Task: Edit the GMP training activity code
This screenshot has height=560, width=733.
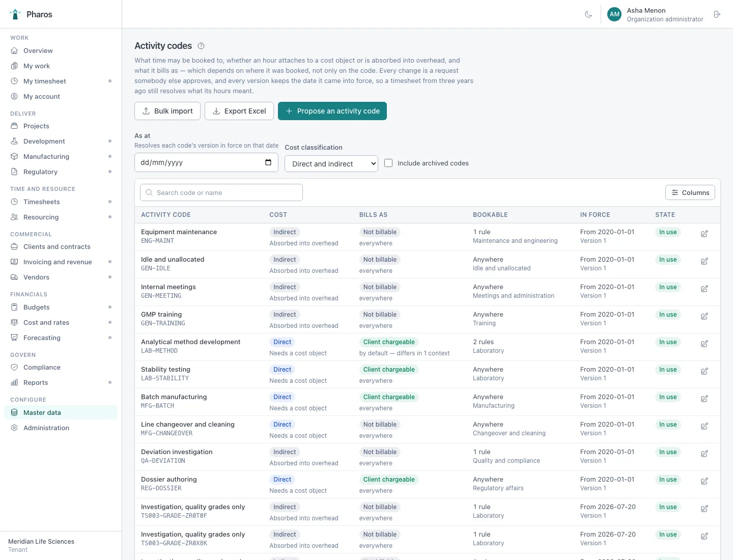Action: [704, 316]
